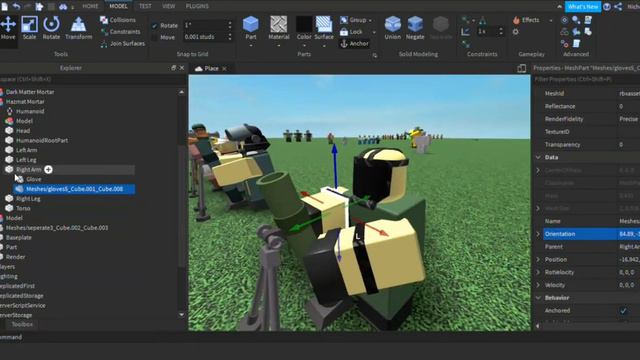Image resolution: width=640 pixels, height=360 pixels.
Task: Click the new file icon
Action: coord(4,6)
